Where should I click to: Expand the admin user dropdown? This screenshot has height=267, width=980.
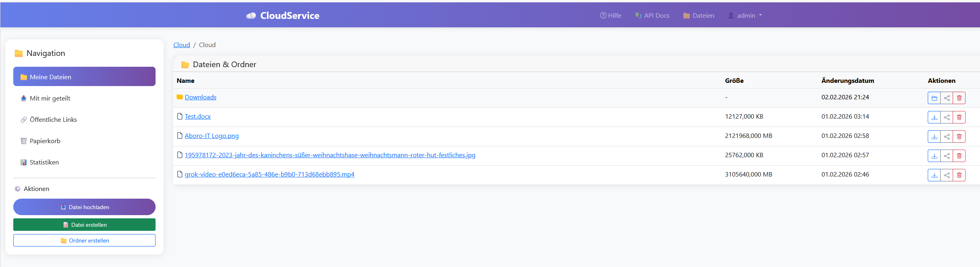point(745,16)
